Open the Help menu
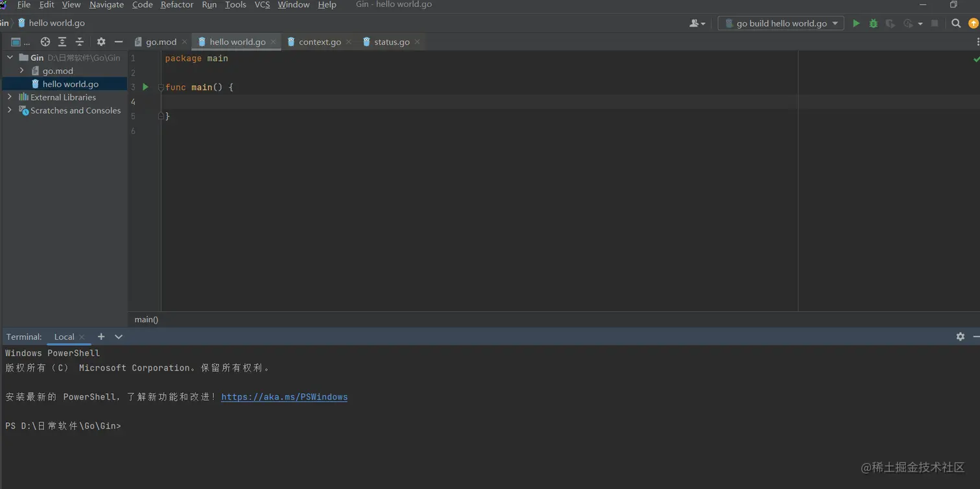980x489 pixels. 327,5
